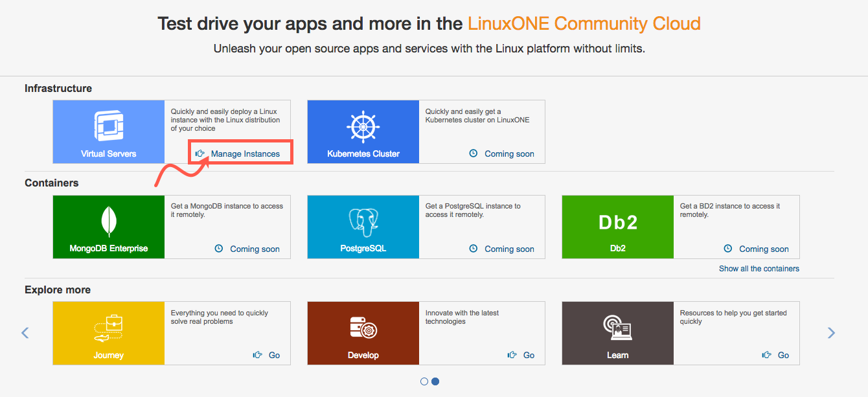
Task: Click the Virtual Servers label
Action: [x=109, y=153]
